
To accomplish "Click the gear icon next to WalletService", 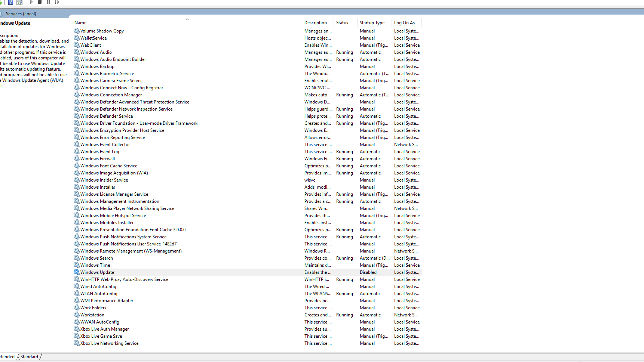I will (77, 38).
